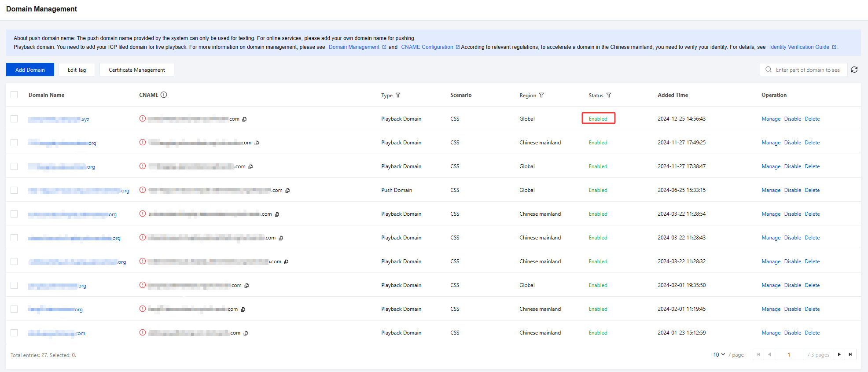Screen dimensions: 868x372
Task: Click the refresh icon beside the search box
Action: click(x=854, y=70)
